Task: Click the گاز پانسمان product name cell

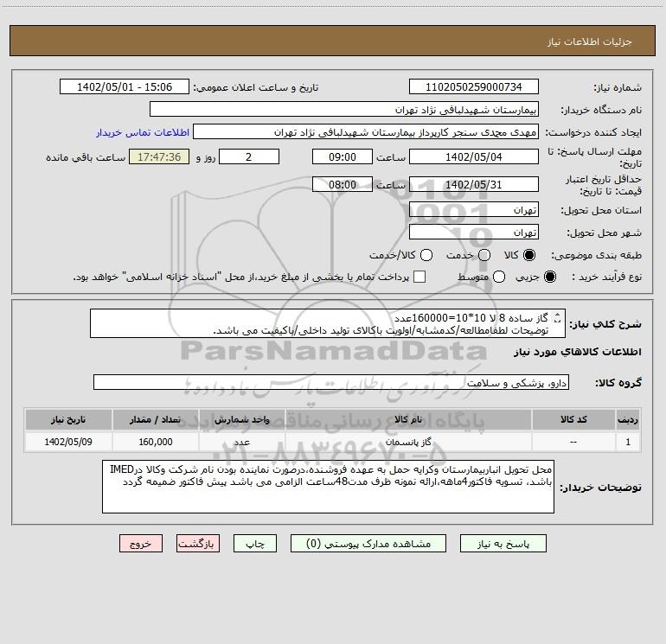Action: tap(408, 442)
